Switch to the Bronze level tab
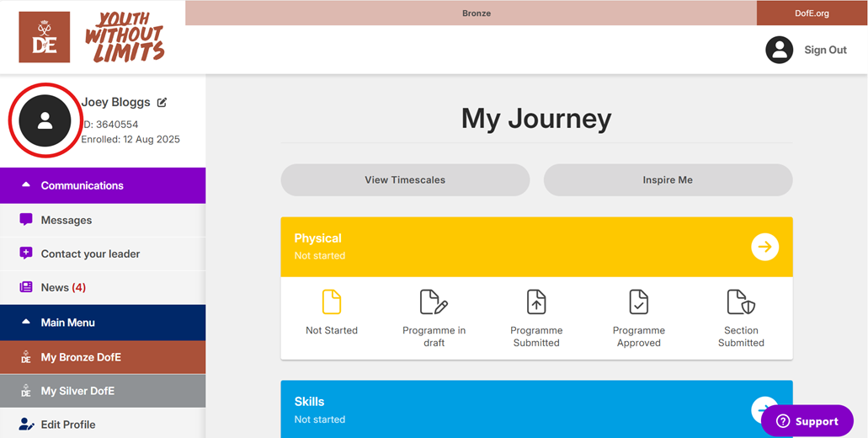Image resolution: width=868 pixels, height=438 pixels. pos(476,13)
